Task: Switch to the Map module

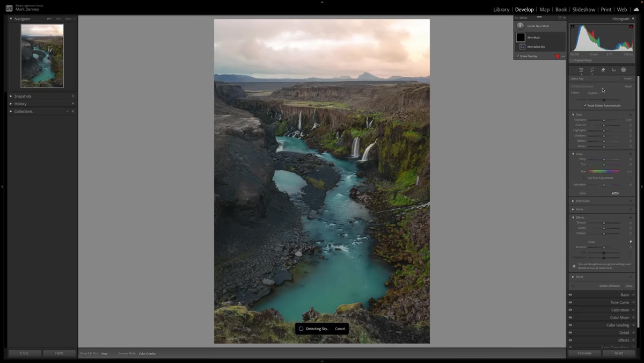Action: pyautogui.click(x=544, y=10)
